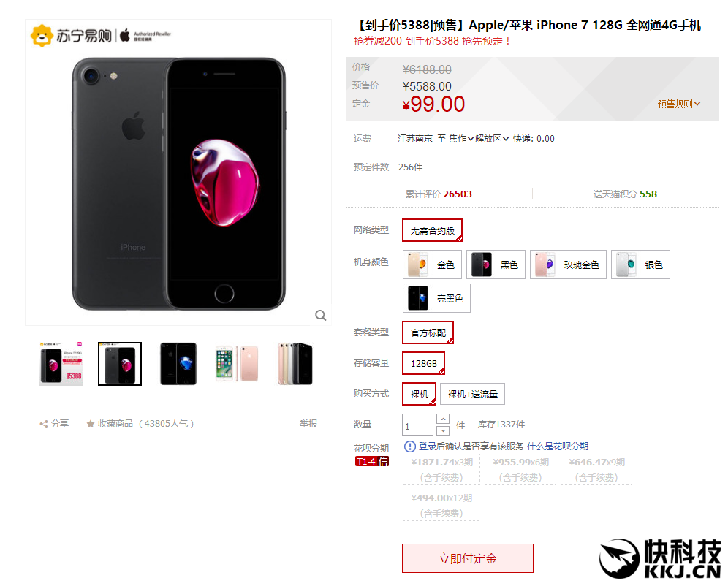Image resolution: width=728 pixels, height=586 pixels.
Task: Increase quantity with the up arrow
Action: coord(444,419)
